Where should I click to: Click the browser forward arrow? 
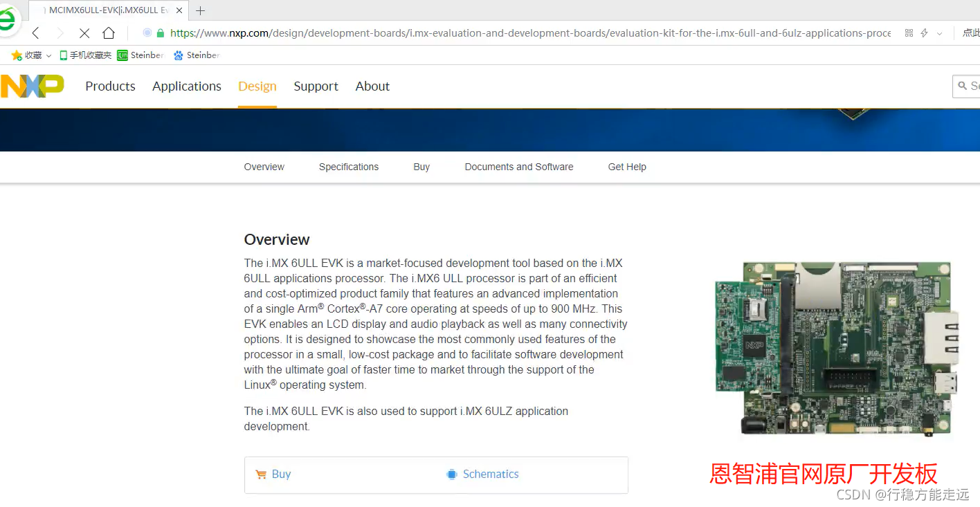(60, 33)
